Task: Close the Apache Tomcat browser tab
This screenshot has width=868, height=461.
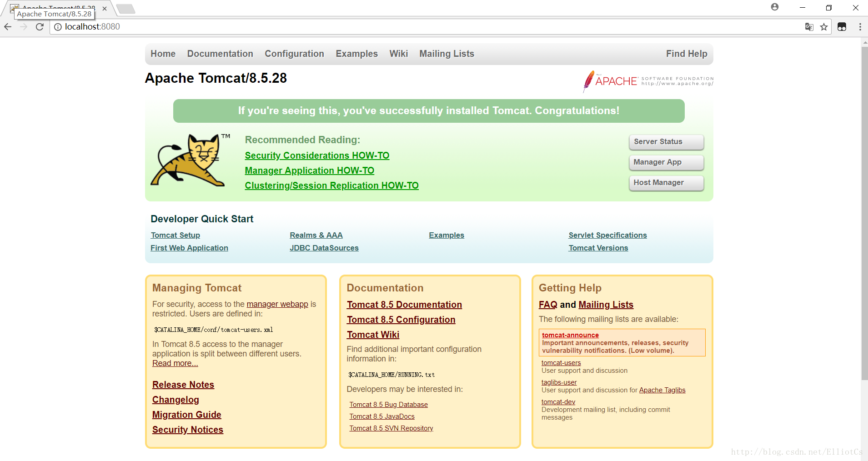Action: coord(105,9)
